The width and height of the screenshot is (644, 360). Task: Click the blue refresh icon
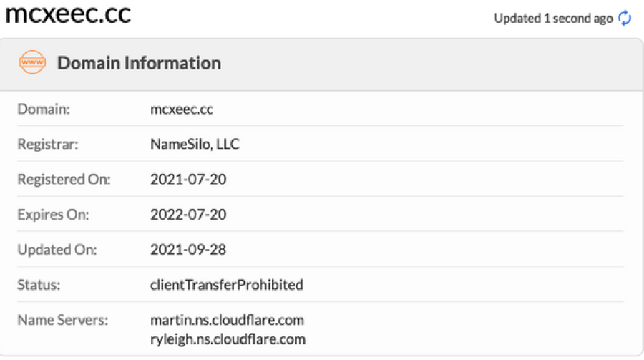pyautogui.click(x=625, y=19)
